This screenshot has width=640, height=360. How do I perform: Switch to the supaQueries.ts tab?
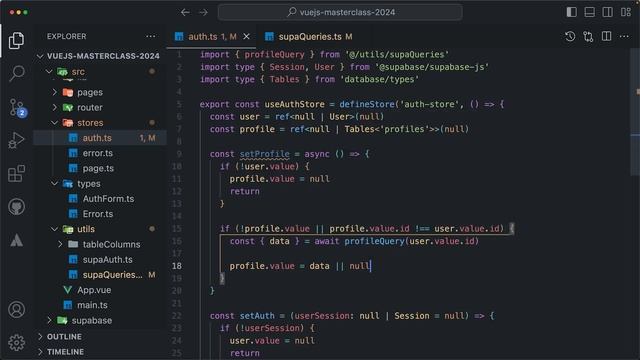click(309, 37)
